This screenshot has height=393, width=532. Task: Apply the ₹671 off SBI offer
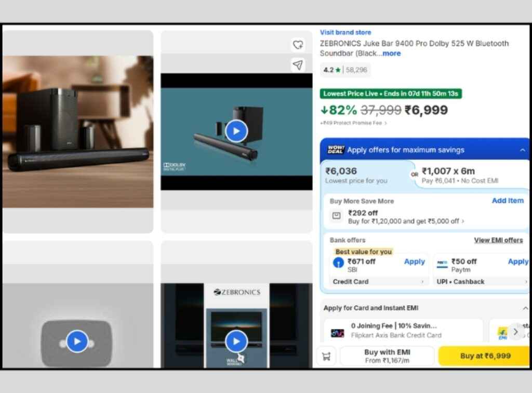(x=414, y=261)
